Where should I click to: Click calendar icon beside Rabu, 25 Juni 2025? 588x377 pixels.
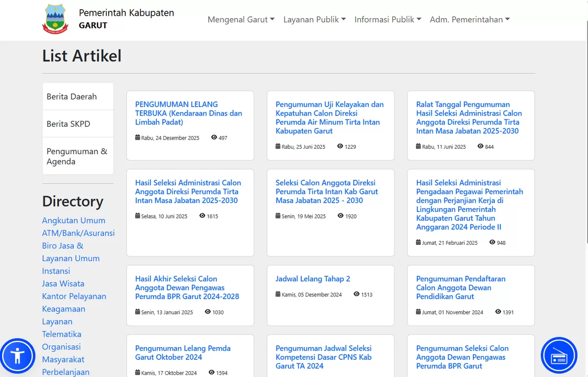click(x=278, y=146)
